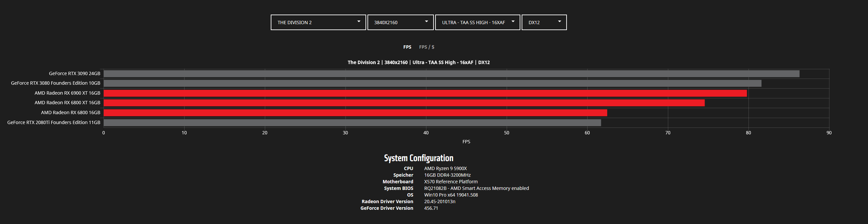Click the Radeon driver version 20.45-201013n
The image size is (868, 224).
pos(440,202)
